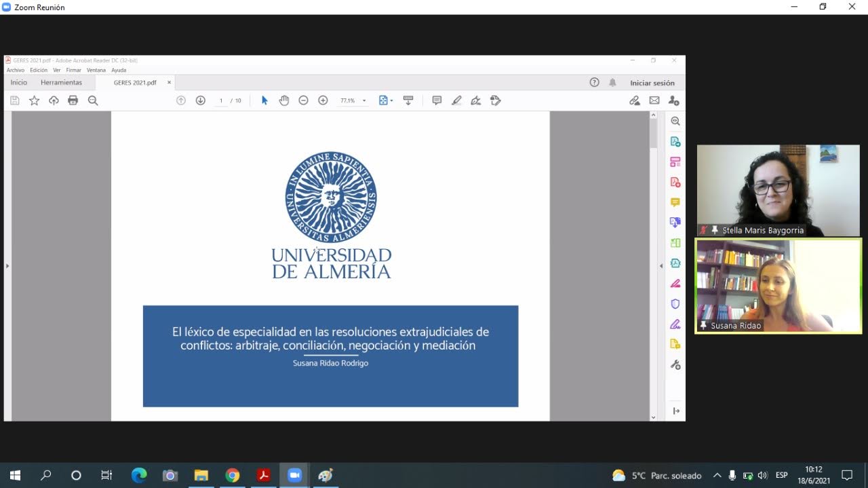Open the find text magnifier tool
This screenshot has height=488, width=868.
click(93, 100)
